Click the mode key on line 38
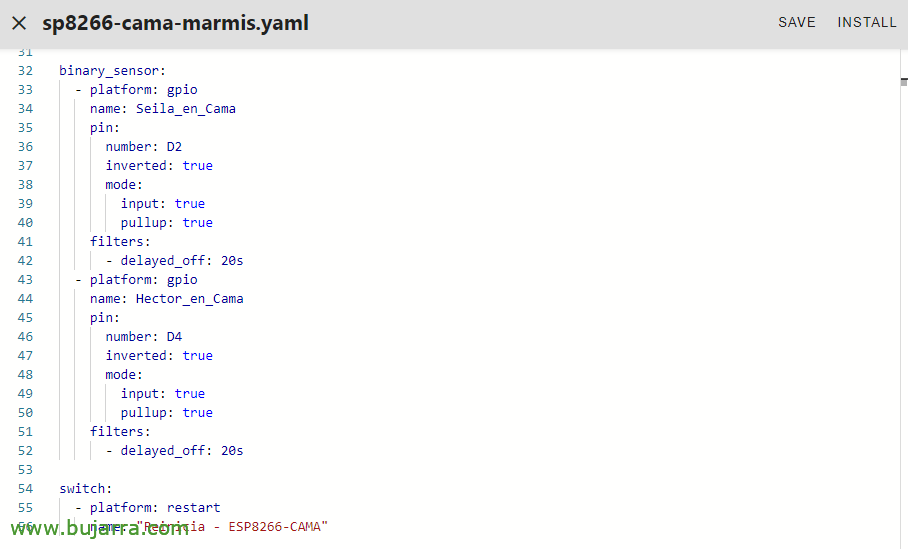The height and width of the screenshot is (549, 908). (x=124, y=185)
